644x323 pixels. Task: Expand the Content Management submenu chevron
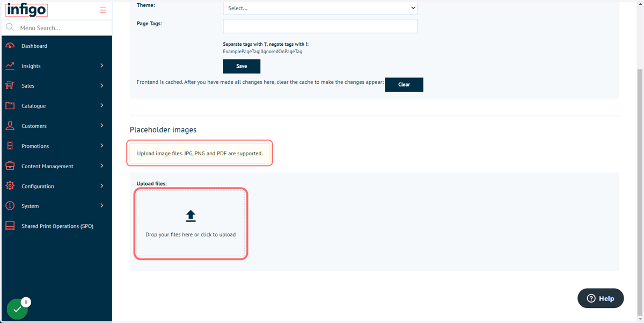click(x=101, y=166)
